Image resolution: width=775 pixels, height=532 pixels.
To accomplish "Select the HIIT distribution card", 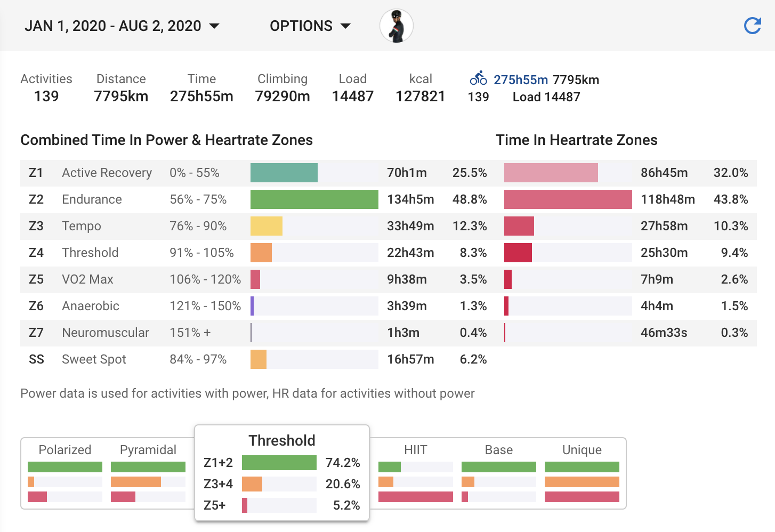I will click(x=416, y=449).
